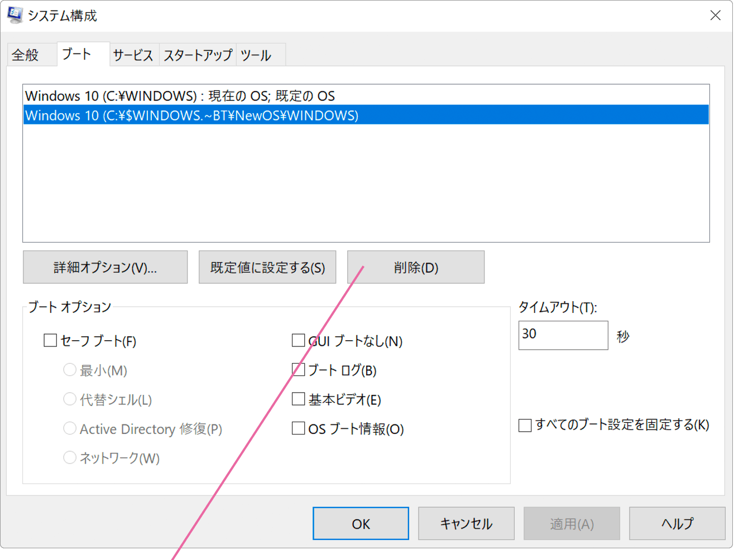Go to the スタートアップ tab
Screen dimensions: 734x560
coord(198,55)
